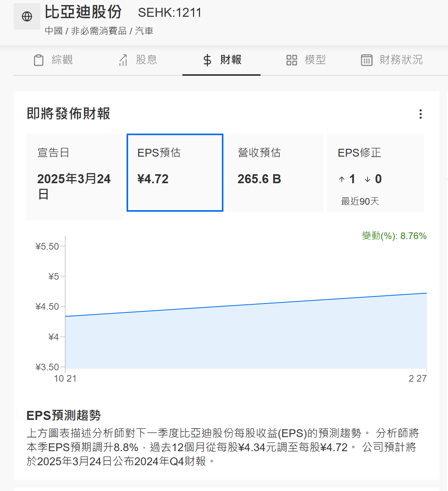Click the 非必需消費品 breadcrumb link
This screenshot has height=491, width=448.
99,31
